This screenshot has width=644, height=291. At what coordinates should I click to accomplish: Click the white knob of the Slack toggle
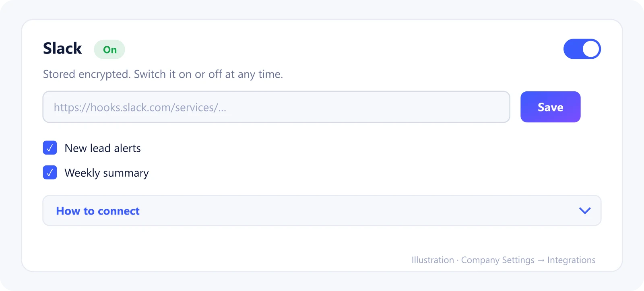tap(590, 49)
